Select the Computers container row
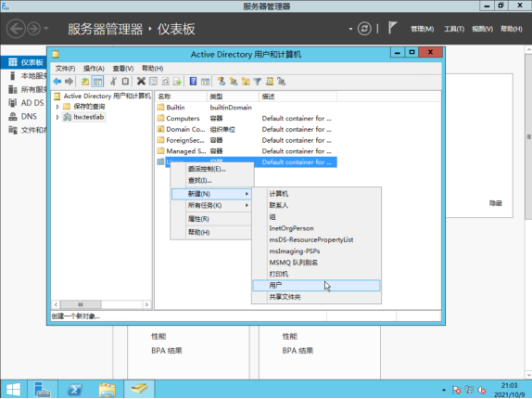Image resolution: width=532 pixels, height=399 pixels. click(247, 119)
